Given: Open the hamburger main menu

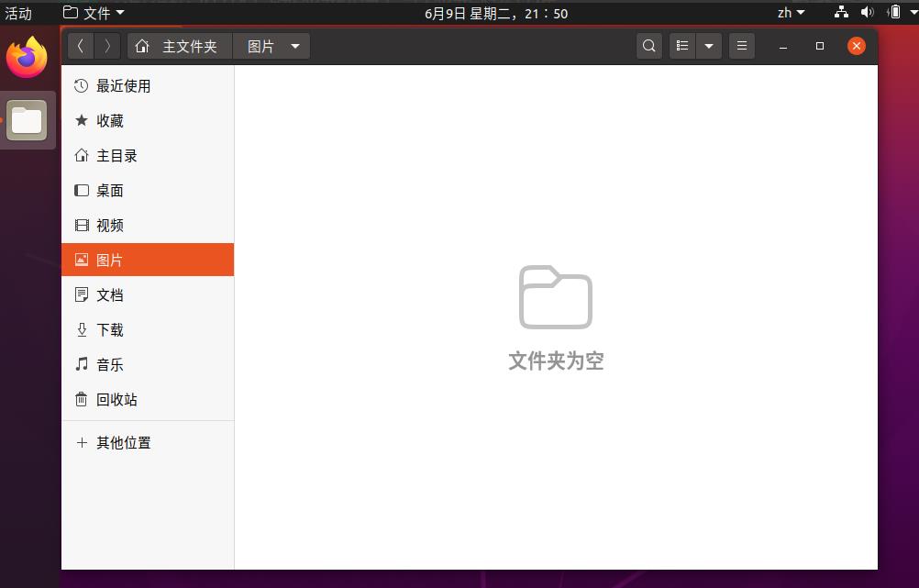Looking at the screenshot, I should [x=742, y=46].
